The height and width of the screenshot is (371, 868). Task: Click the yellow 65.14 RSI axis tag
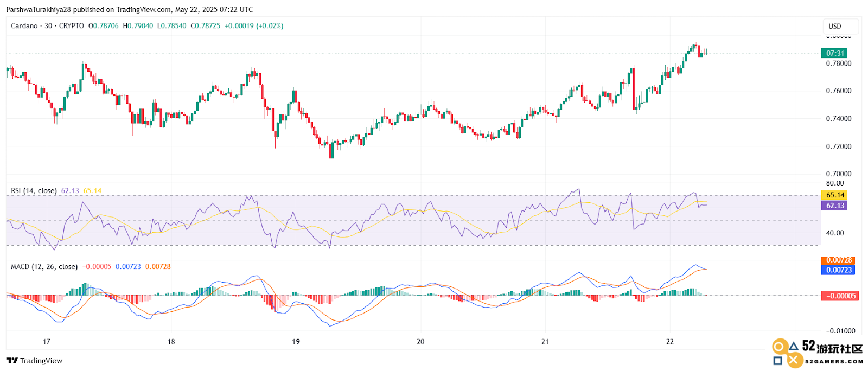834,195
